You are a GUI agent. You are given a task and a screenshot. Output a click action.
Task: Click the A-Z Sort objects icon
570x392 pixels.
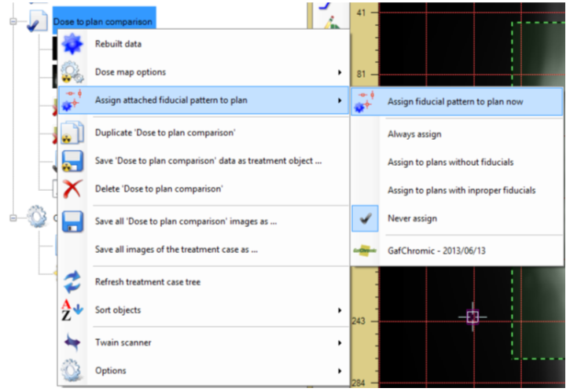click(72, 310)
